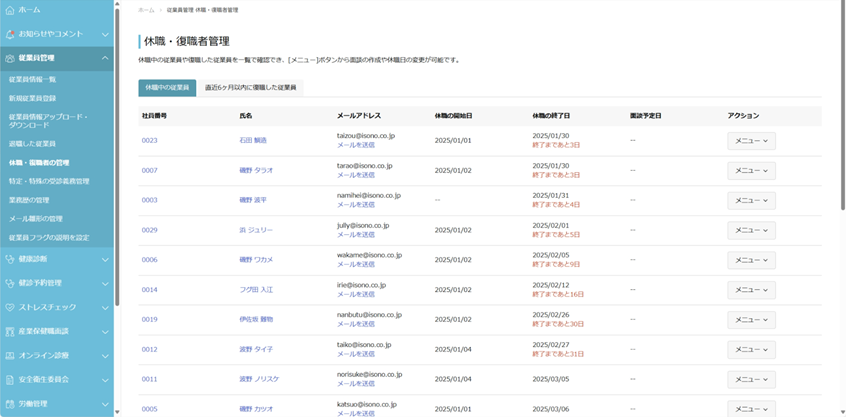Click the heart icon for ストレスチェック
Viewport: 846px width, 417px height.
tap(9, 307)
